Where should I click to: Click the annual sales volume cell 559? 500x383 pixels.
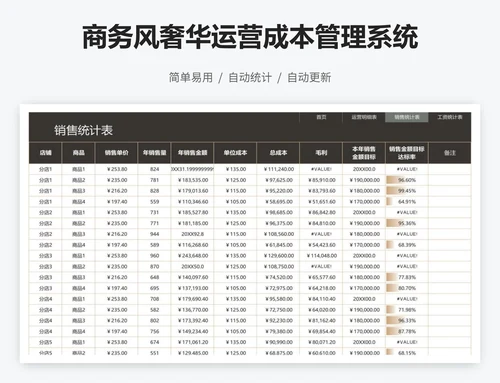pyautogui.click(x=154, y=202)
